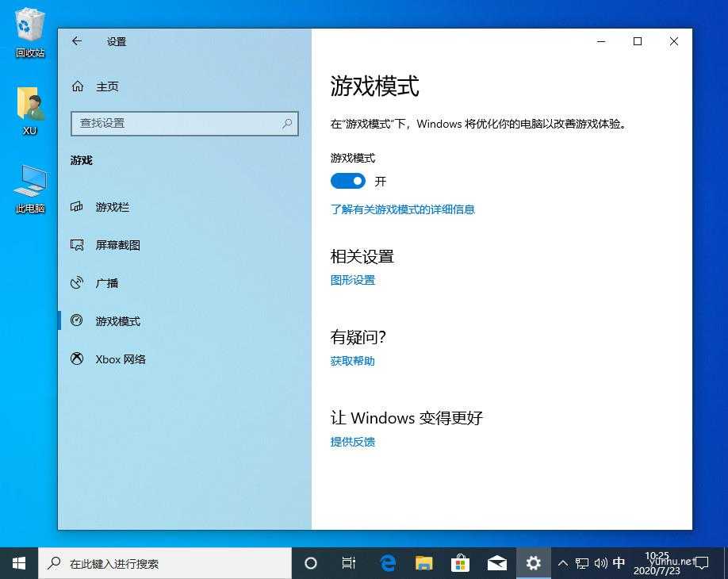
Task: Launch Microsoft Edge from taskbar
Action: coord(387,562)
